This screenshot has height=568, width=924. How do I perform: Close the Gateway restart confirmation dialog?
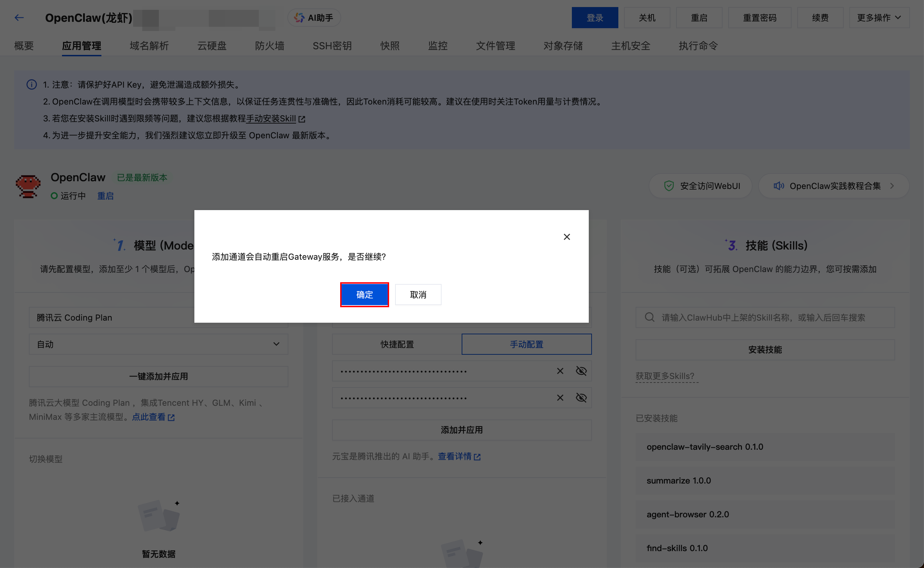(x=567, y=236)
